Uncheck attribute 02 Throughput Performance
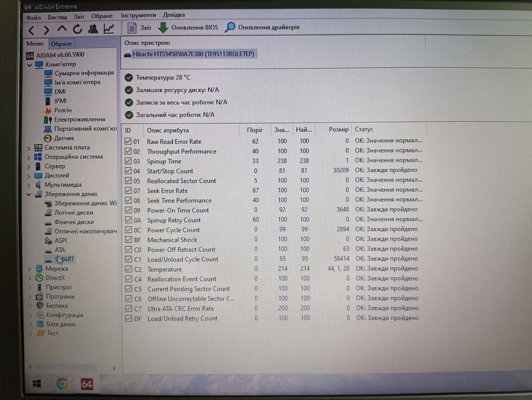This screenshot has height=400, width=532. pyautogui.click(x=128, y=151)
